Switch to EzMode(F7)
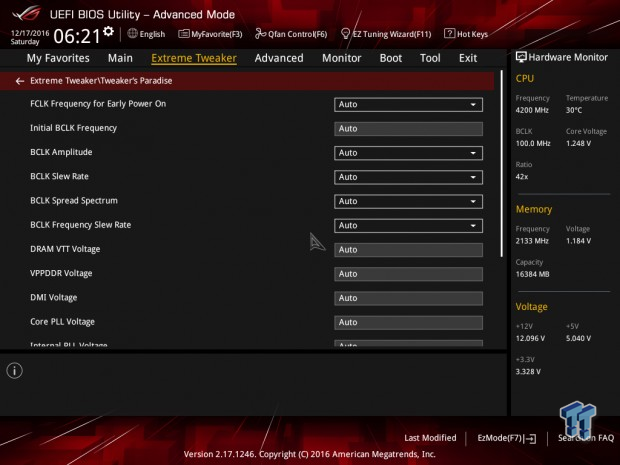This screenshot has height=465, width=620. [x=507, y=438]
